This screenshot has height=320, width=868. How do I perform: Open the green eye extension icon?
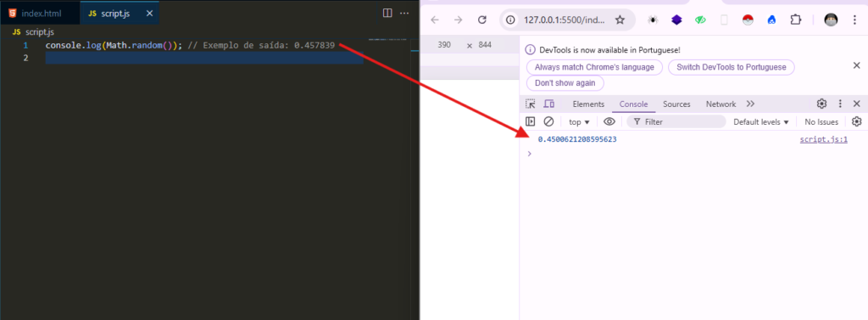700,20
